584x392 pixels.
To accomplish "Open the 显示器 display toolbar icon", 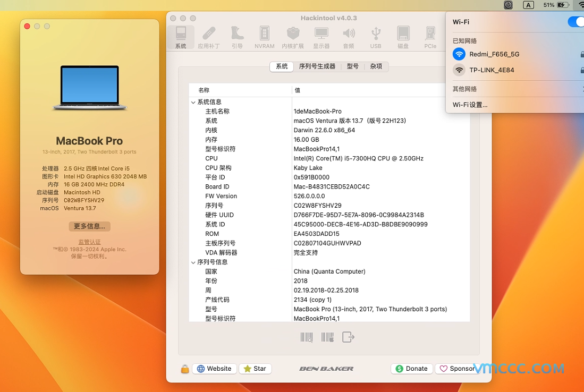I will [321, 37].
